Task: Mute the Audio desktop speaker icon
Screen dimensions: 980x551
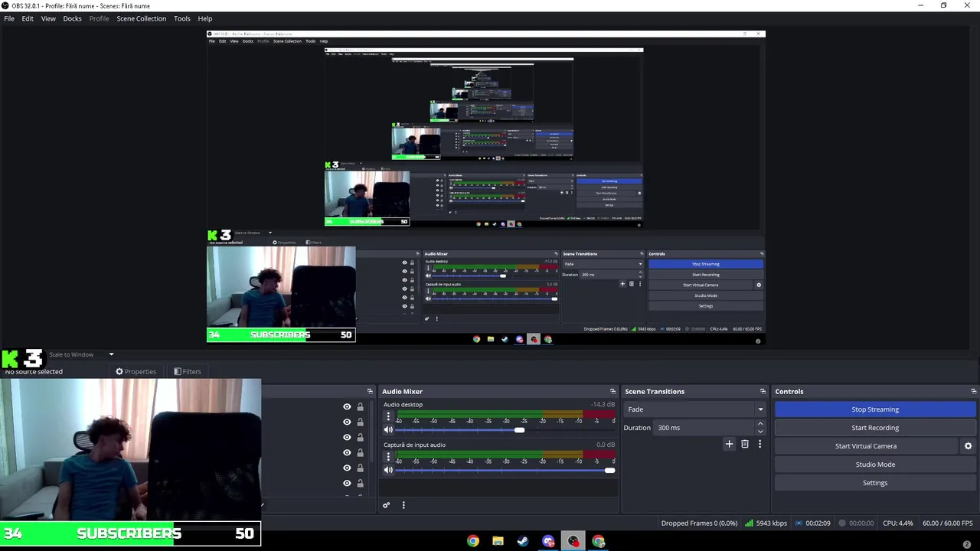Action: coord(388,430)
